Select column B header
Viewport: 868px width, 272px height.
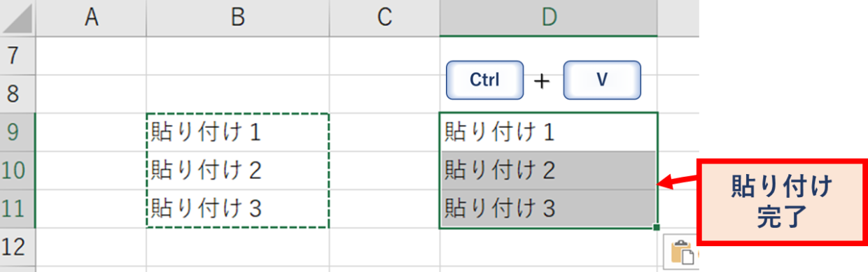237,18
